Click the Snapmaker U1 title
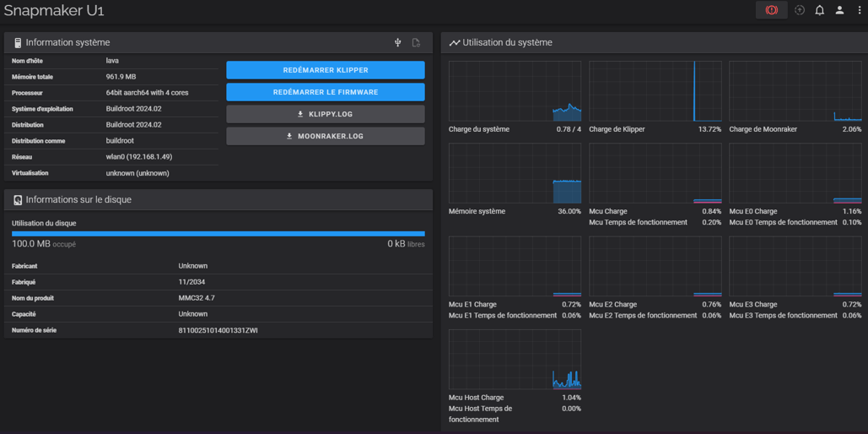Viewport: 868px width, 434px height. coord(54,11)
